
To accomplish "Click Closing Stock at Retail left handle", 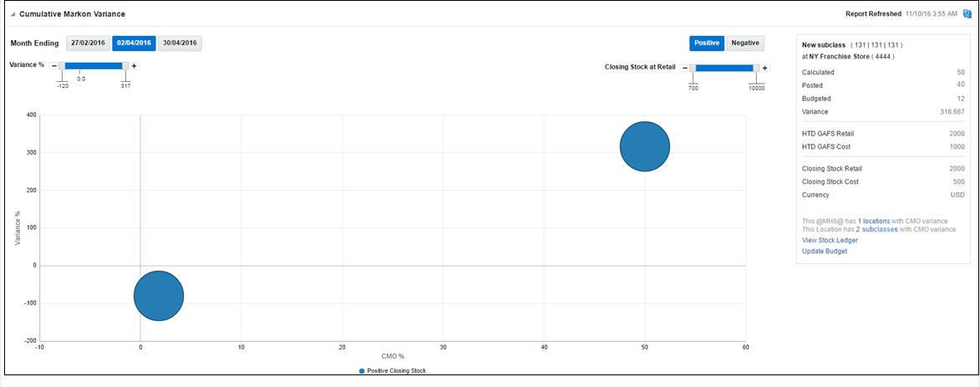I will 693,69.
